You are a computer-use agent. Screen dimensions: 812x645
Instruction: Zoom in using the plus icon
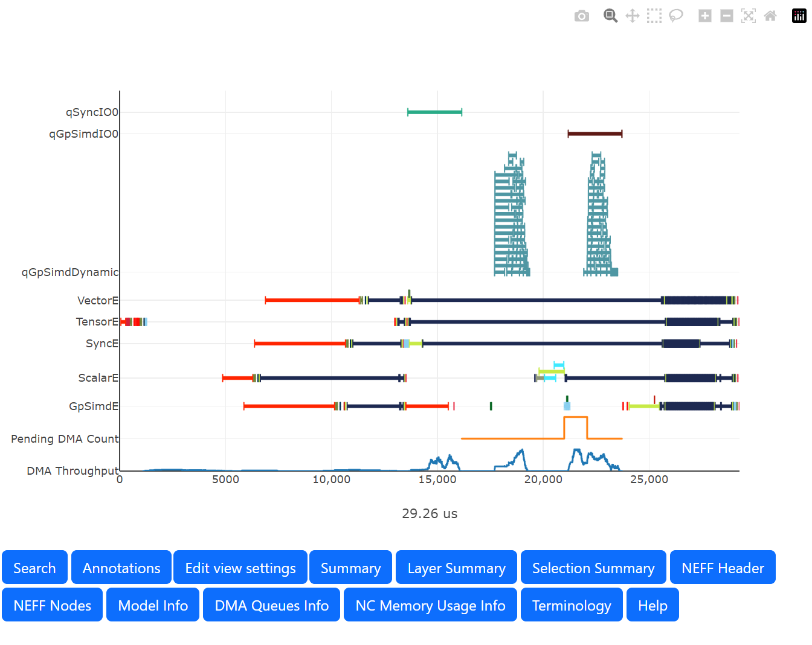click(704, 16)
